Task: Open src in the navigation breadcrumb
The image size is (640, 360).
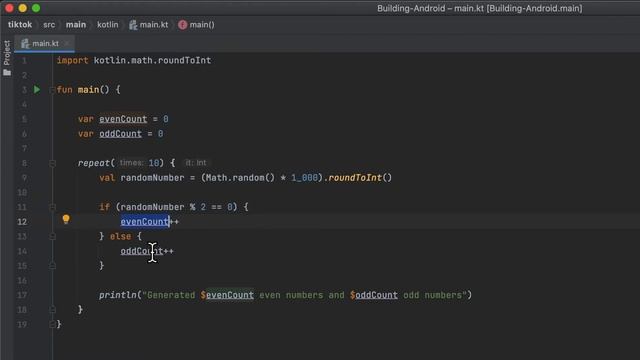Action: coord(49,25)
